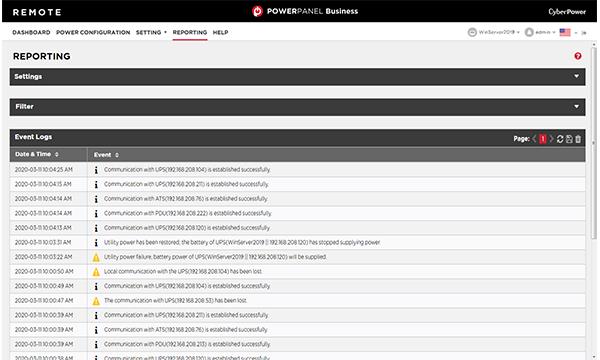Open the language dropdown arrow beside flag
The image size is (600, 360).
(x=576, y=33)
